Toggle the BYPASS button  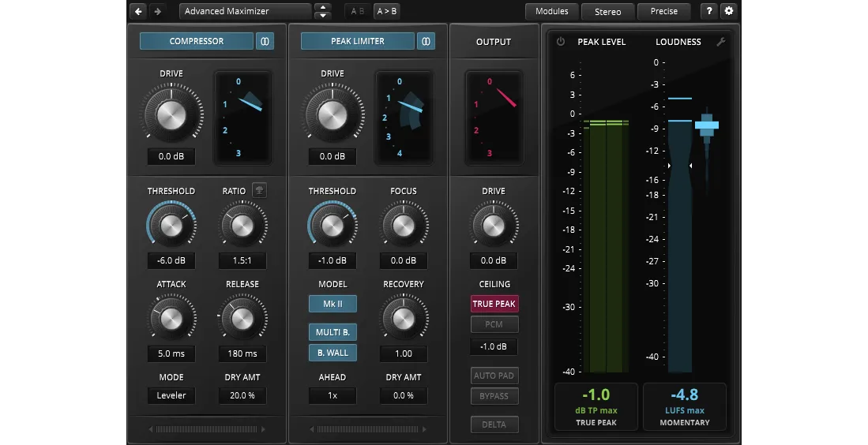(494, 396)
